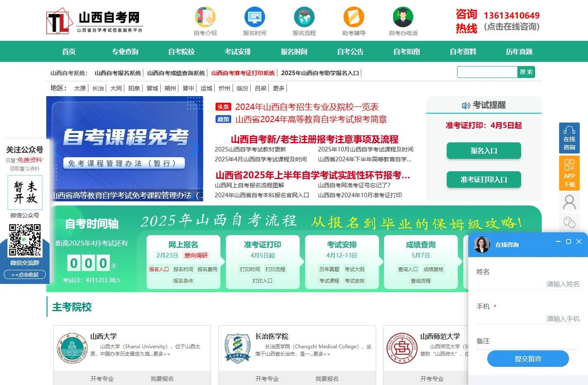Open the 历年真题 nav item
Image resolution: width=588 pixels, height=385 pixels.
[x=519, y=52]
